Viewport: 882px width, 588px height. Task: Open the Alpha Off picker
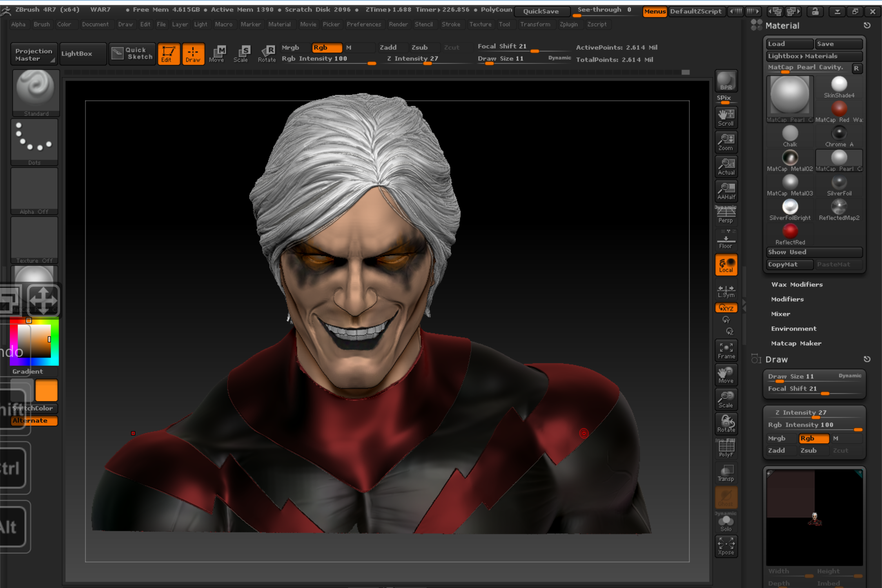(x=35, y=191)
